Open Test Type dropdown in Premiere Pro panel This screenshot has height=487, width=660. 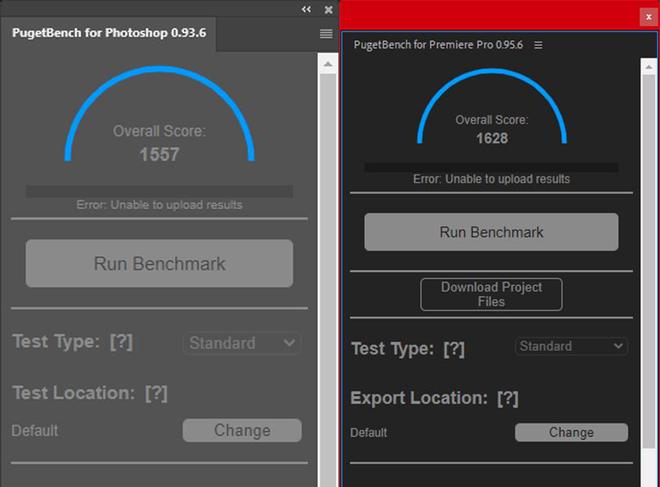[x=571, y=346]
